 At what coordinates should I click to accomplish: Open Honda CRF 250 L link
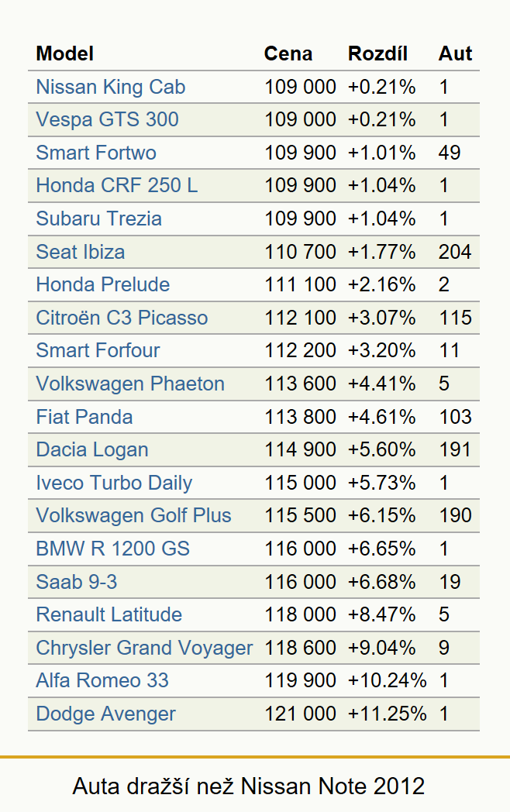point(116,185)
